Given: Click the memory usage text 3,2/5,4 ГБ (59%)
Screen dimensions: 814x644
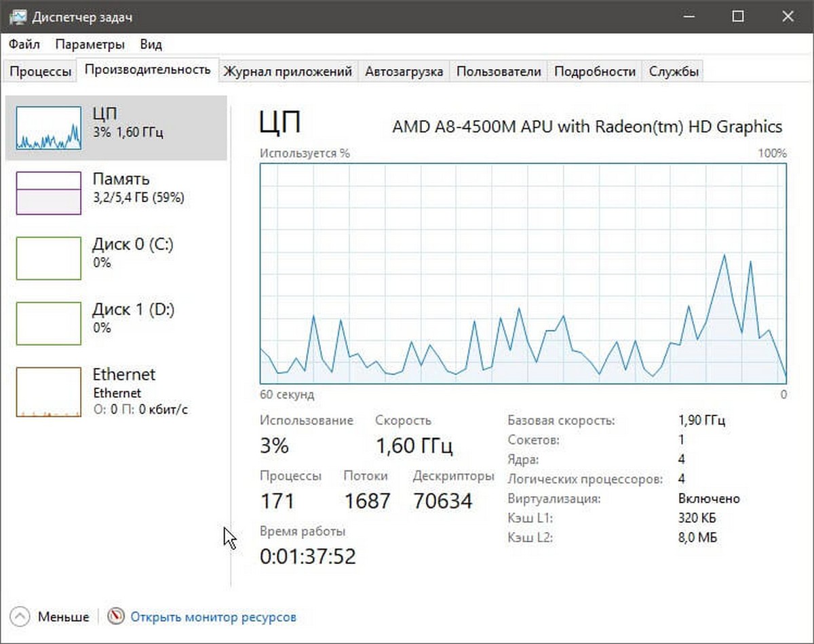Looking at the screenshot, I should pos(138,198).
